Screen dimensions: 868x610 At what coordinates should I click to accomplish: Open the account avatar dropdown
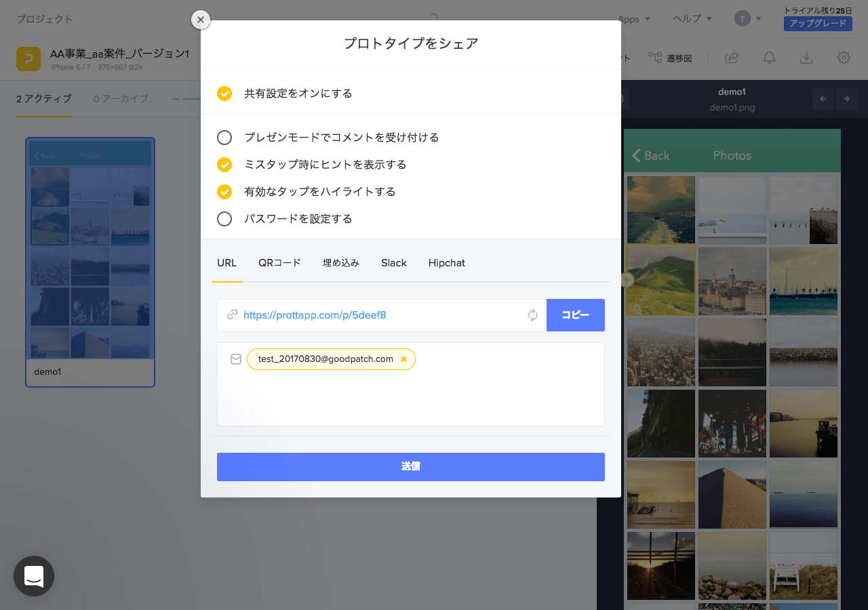tap(745, 19)
